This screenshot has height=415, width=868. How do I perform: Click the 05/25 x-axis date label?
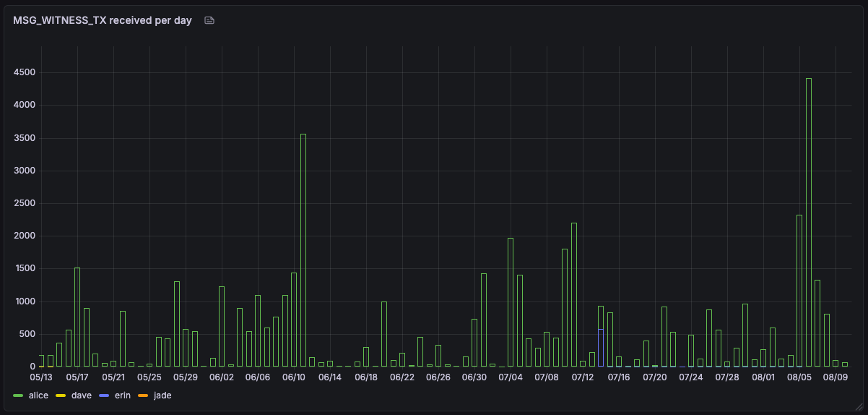[149, 377]
